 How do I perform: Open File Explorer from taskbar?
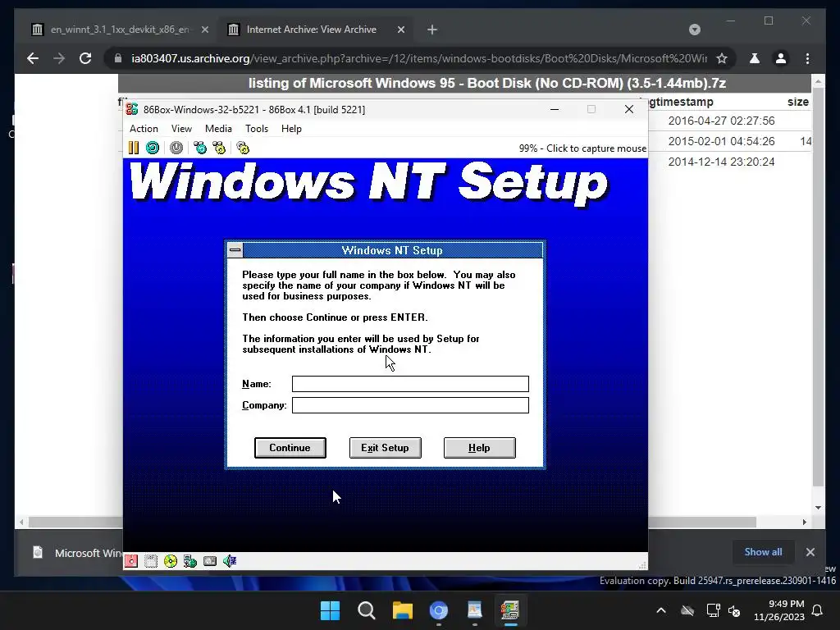pyautogui.click(x=402, y=610)
